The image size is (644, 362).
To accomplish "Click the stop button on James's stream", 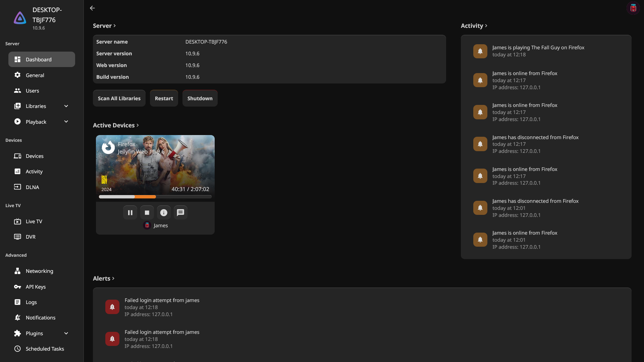I will pos(147,213).
